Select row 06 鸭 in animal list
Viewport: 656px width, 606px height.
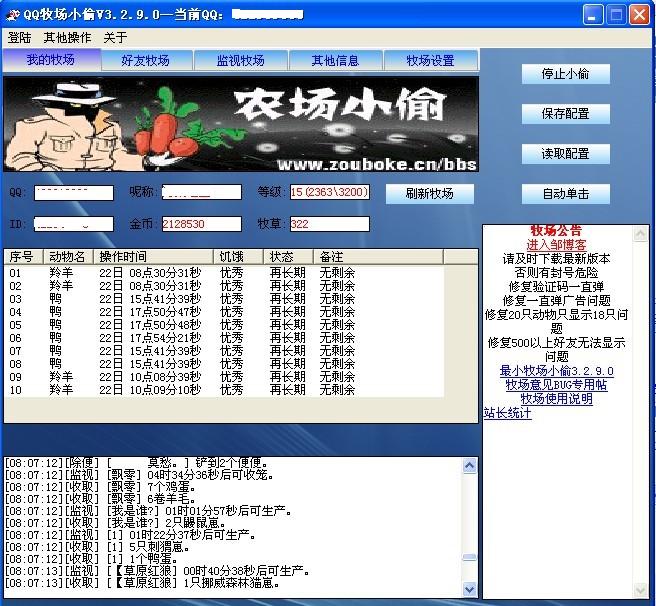click(x=224, y=338)
